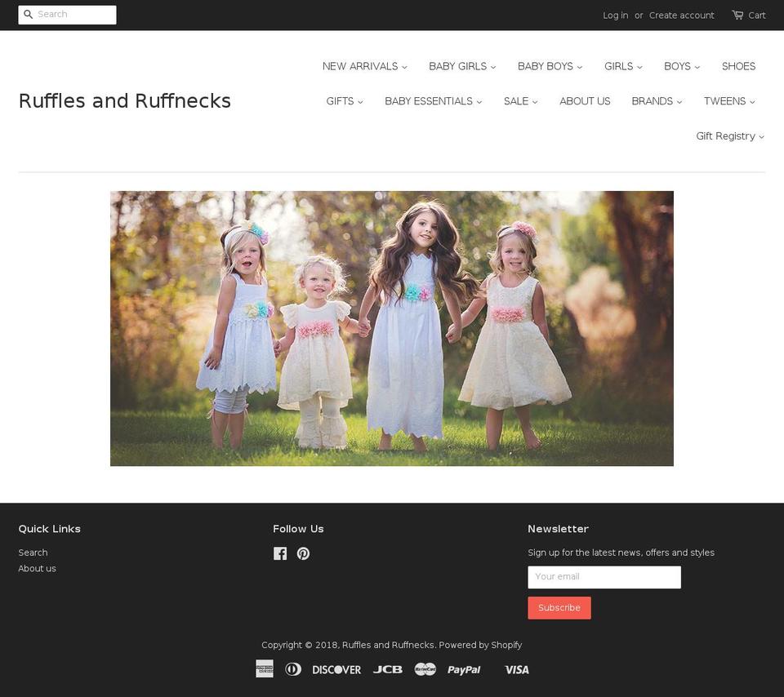Open the Powered by Shopify link
Viewport: 784px width, 697px height.
click(x=480, y=645)
